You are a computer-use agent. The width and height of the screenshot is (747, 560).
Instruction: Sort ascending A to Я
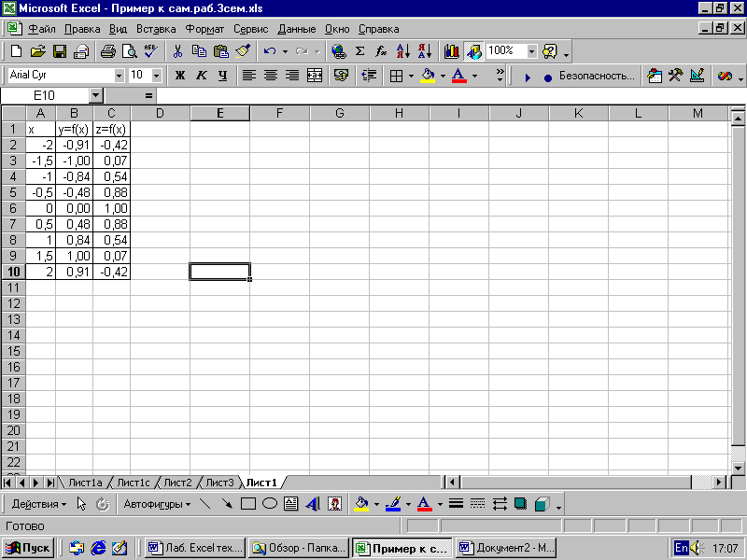pyautogui.click(x=403, y=51)
